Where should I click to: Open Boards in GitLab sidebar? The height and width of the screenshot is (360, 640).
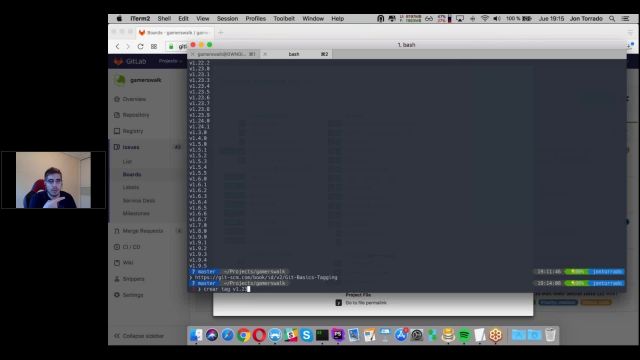point(132,174)
